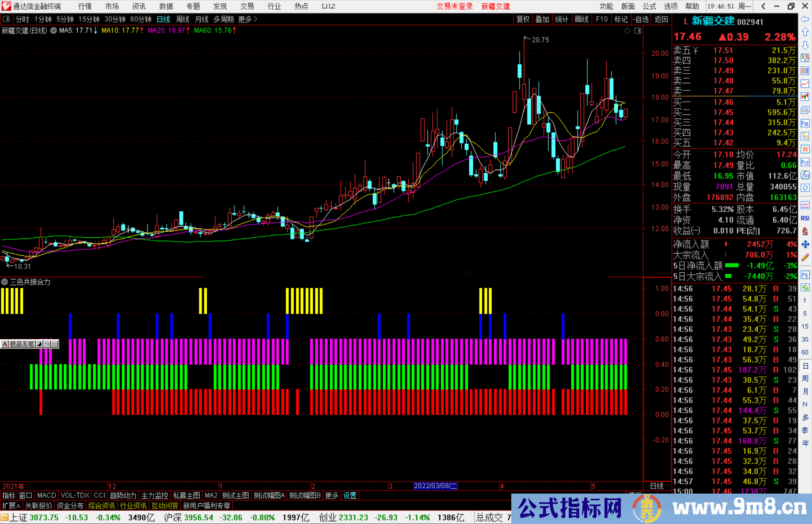
Task: Select 周 weekly period in right sidebar
Action: [x=805, y=379]
